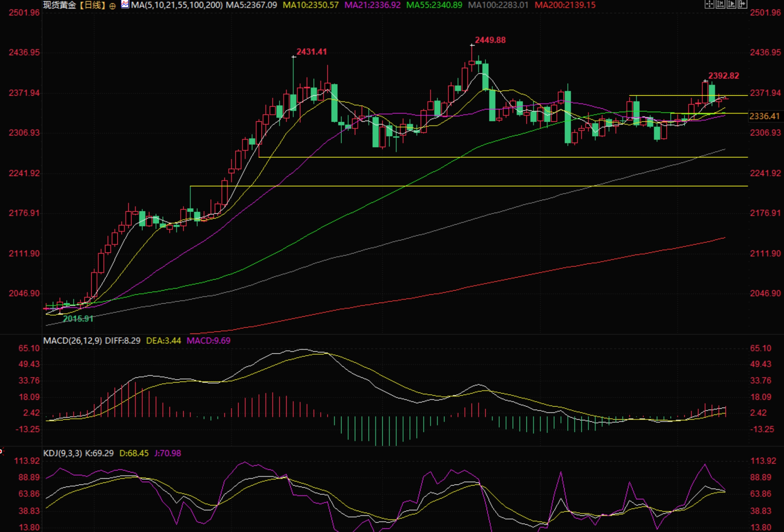Click the expand panel arrow icon

[743, 4]
